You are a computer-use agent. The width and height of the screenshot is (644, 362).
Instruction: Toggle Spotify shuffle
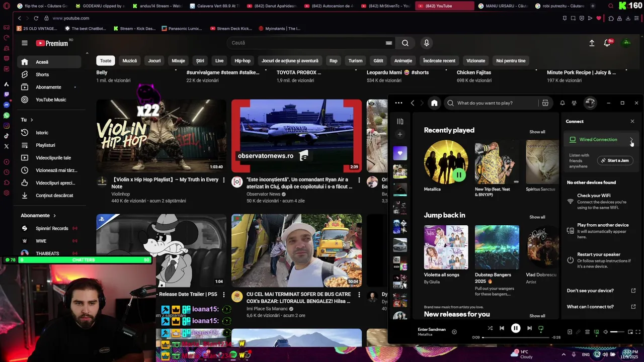point(490,328)
